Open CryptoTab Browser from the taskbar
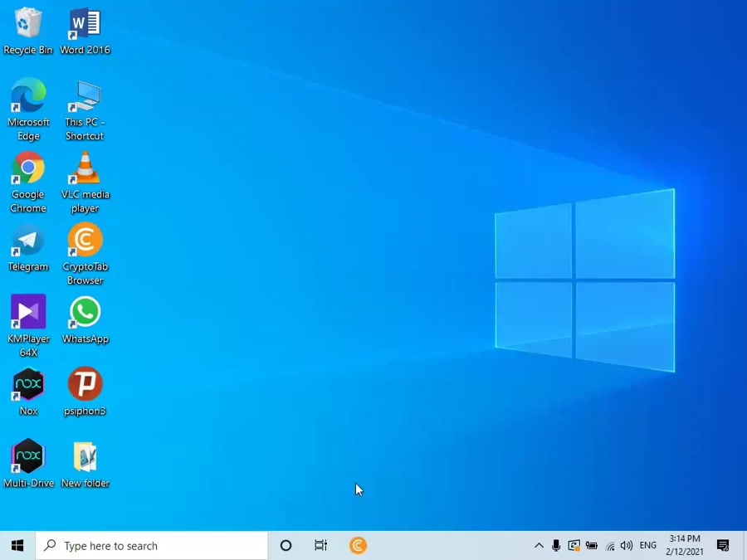Viewport: 747px width, 560px height. 358,546
